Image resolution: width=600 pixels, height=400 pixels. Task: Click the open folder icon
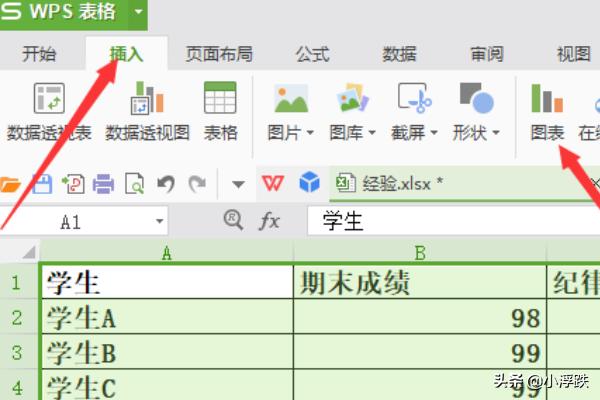pos(10,184)
